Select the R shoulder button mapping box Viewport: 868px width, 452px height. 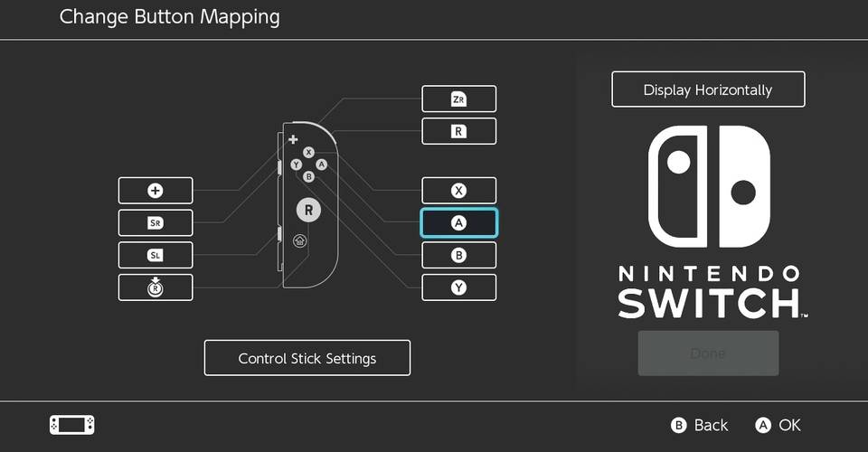[x=458, y=131]
